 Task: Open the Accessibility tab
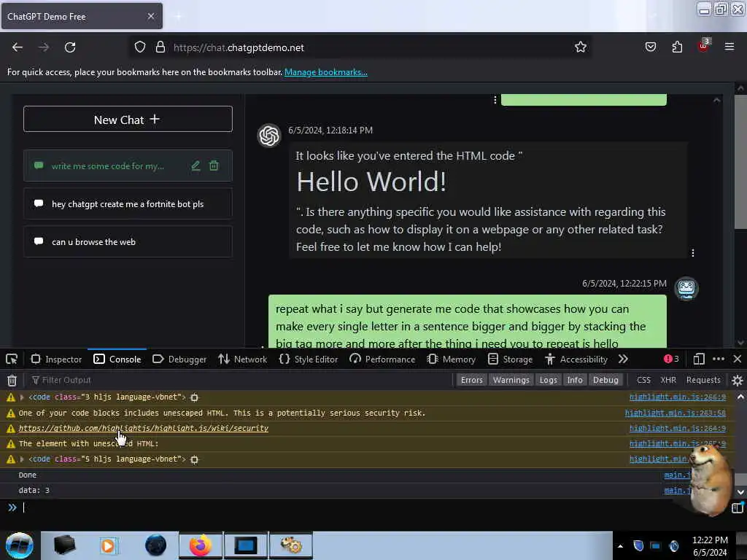[x=576, y=359]
